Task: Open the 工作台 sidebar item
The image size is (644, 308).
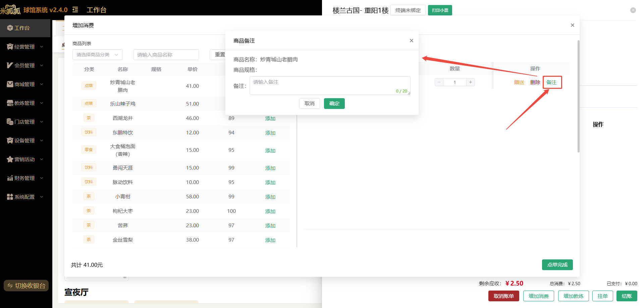Action: pos(25,28)
